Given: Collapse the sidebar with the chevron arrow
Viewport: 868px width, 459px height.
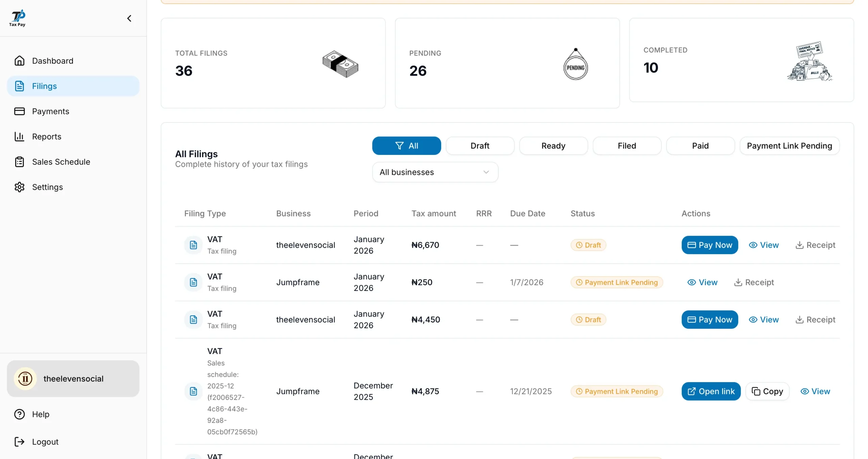Looking at the screenshot, I should click(129, 18).
